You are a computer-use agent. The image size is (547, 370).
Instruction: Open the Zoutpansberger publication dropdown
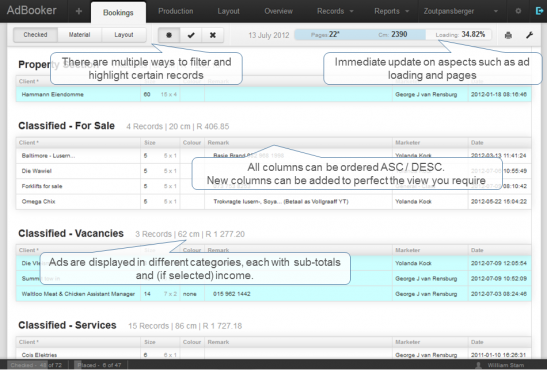460,11
